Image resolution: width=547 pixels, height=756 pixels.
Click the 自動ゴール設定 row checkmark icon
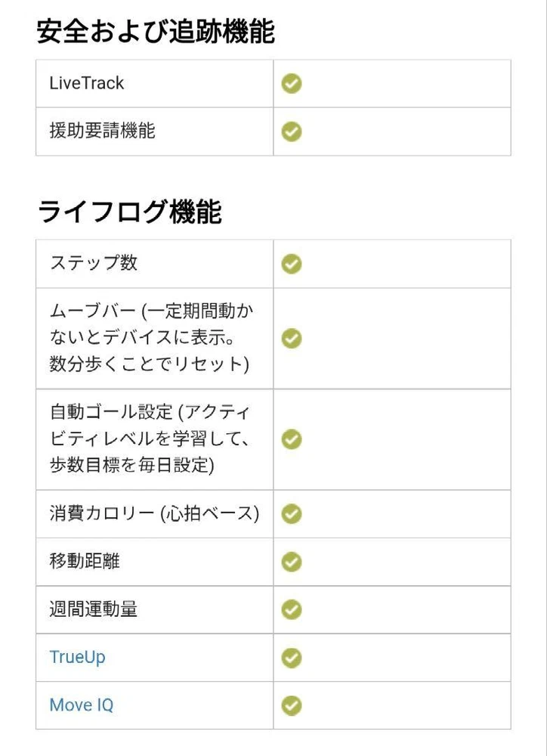(292, 439)
